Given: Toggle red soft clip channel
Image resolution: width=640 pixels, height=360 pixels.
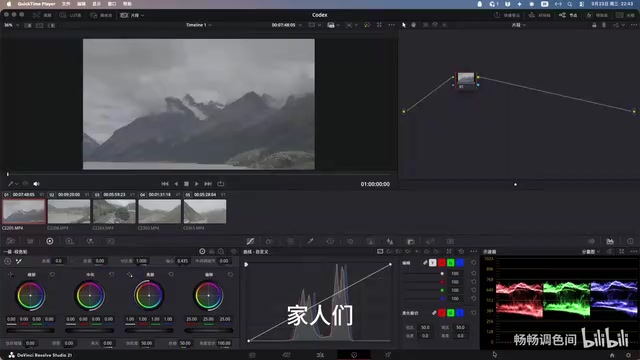Looking at the screenshot, I should pos(442,313).
